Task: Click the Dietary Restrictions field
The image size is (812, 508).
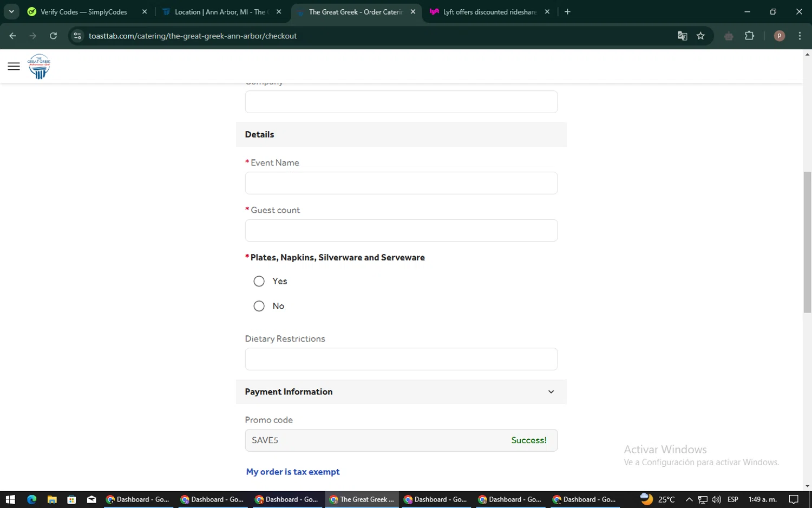Action: [x=401, y=359]
